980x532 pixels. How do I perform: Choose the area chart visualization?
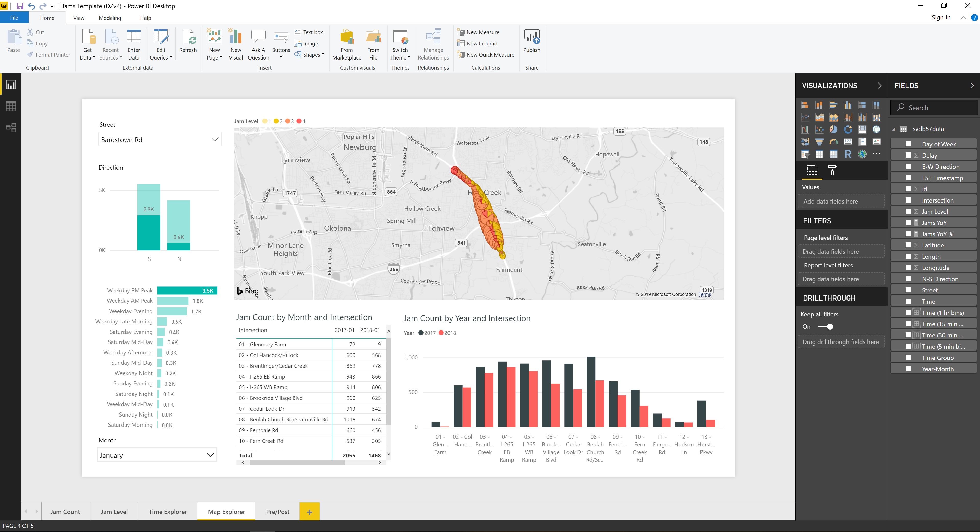tap(819, 117)
